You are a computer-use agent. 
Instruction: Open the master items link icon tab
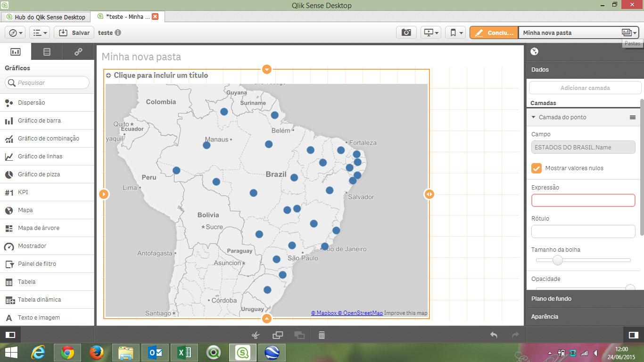78,52
